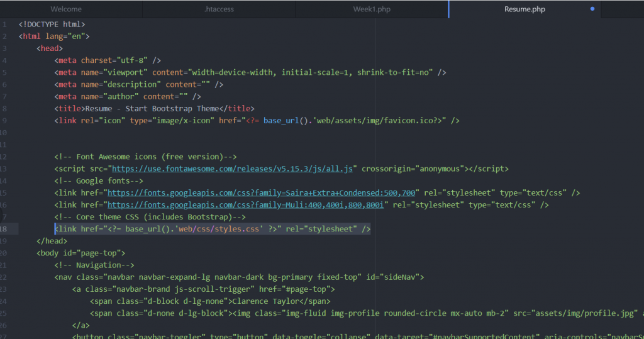Click the meta author line
Viewport: 644px width, 339px height.
[128, 97]
